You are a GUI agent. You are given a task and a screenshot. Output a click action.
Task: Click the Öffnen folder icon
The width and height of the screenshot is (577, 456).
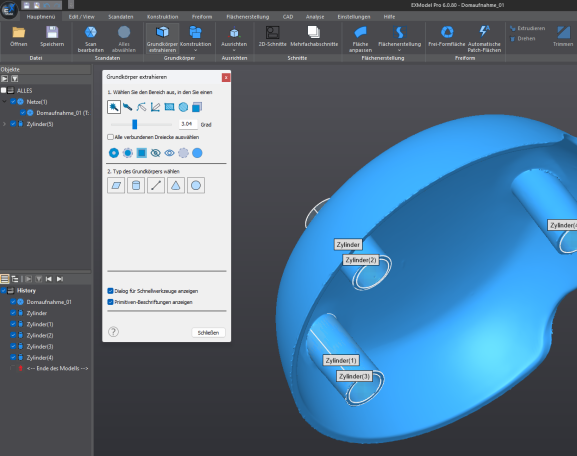pyautogui.click(x=18, y=33)
